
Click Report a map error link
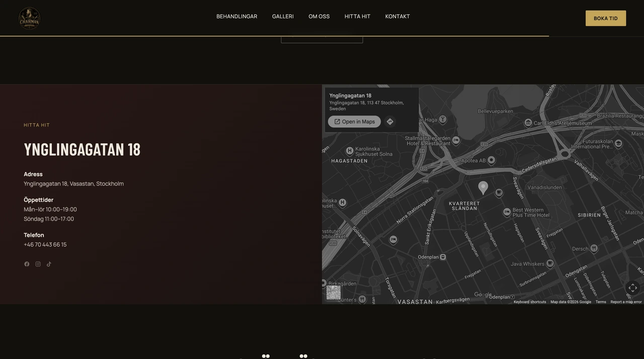click(626, 302)
